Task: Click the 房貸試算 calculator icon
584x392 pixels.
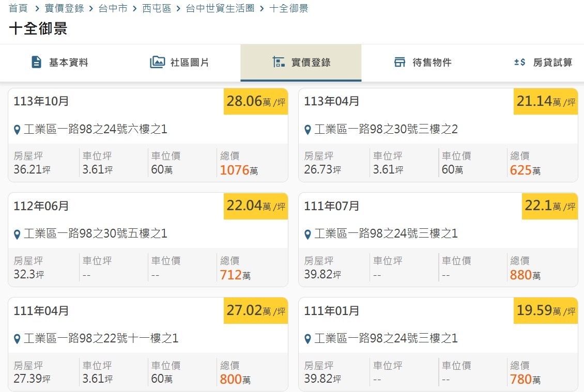Action: [519, 62]
